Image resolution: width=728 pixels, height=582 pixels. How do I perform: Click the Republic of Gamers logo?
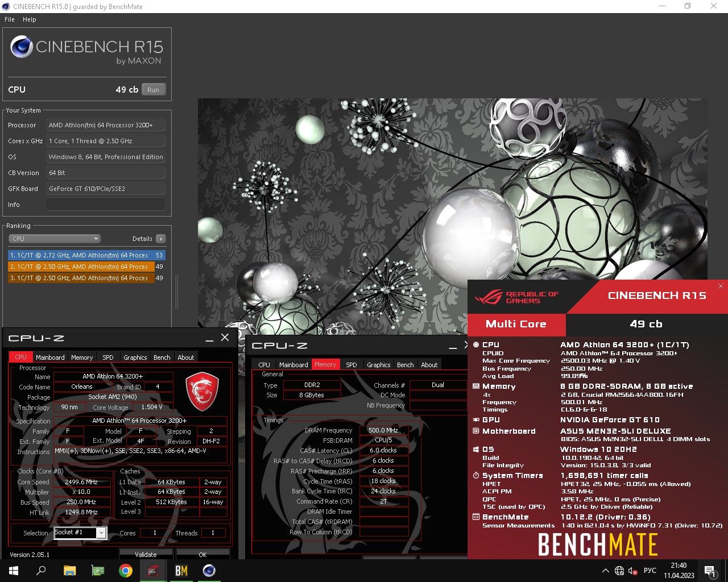[516, 297]
